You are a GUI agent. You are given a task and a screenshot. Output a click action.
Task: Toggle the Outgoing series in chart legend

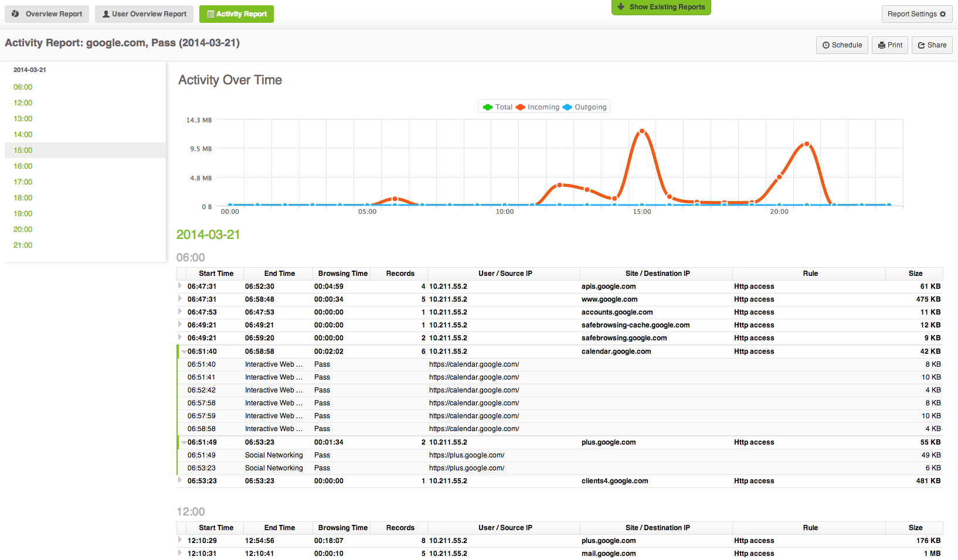(x=585, y=107)
